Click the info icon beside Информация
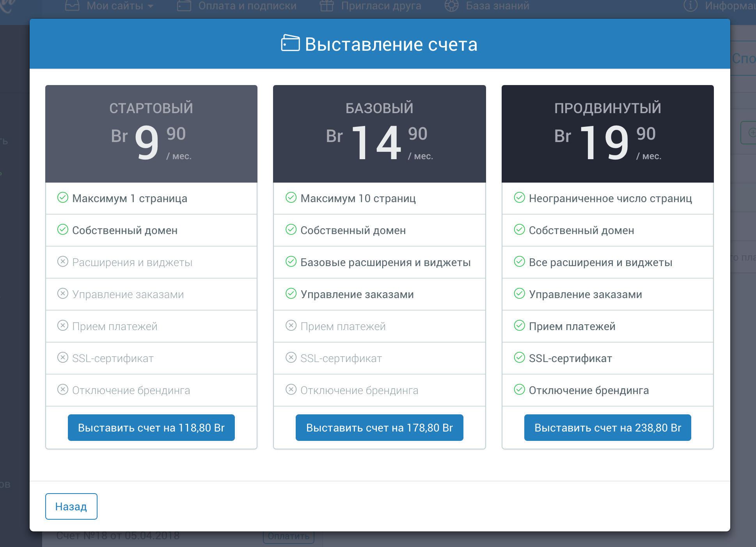Screen dimensions: 756x547 pos(690,5)
